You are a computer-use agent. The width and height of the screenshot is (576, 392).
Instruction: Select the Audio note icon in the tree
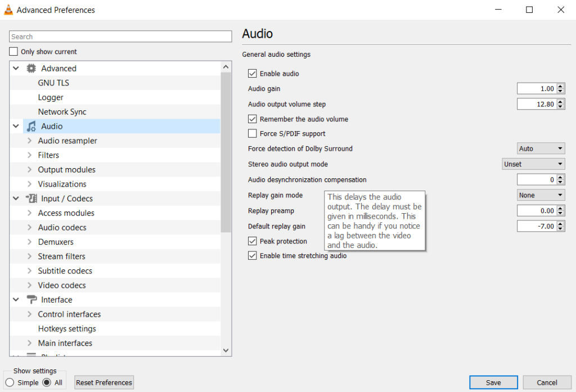31,126
